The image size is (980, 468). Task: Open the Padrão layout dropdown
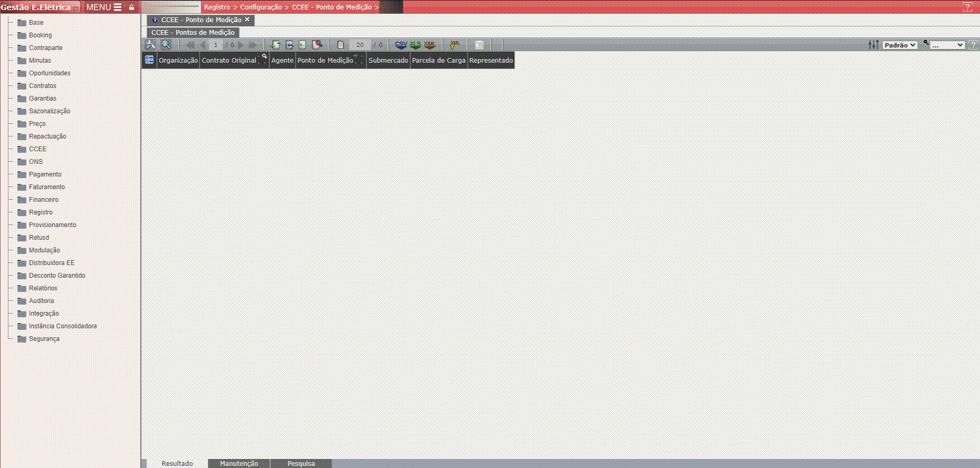coord(900,45)
